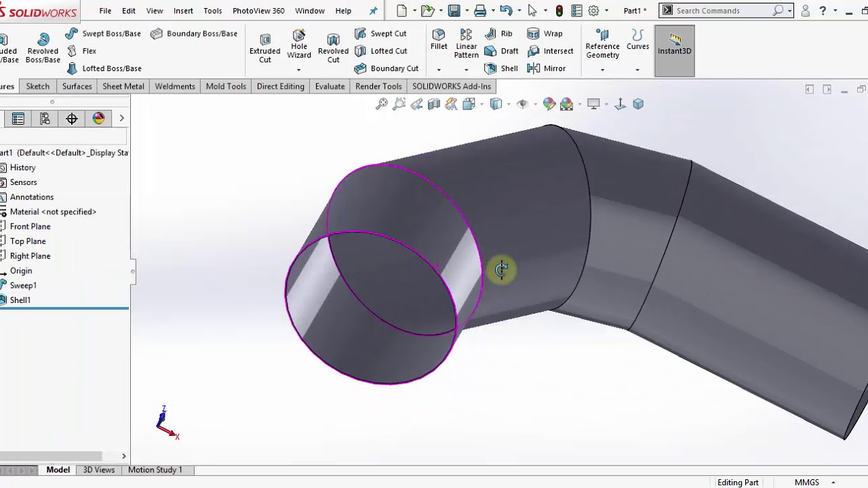Open the Hole Wizard tool
Screen dimensions: 868x488
point(299,45)
